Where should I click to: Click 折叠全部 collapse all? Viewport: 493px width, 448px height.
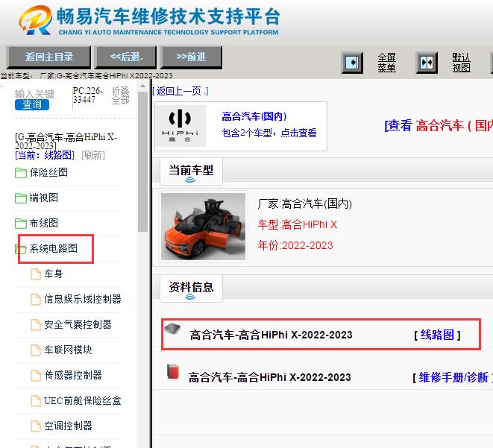[x=120, y=95]
